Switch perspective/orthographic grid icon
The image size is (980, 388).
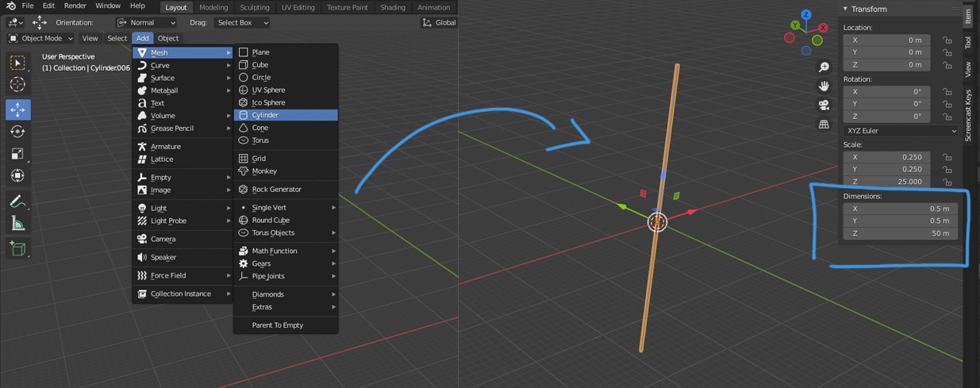[824, 124]
